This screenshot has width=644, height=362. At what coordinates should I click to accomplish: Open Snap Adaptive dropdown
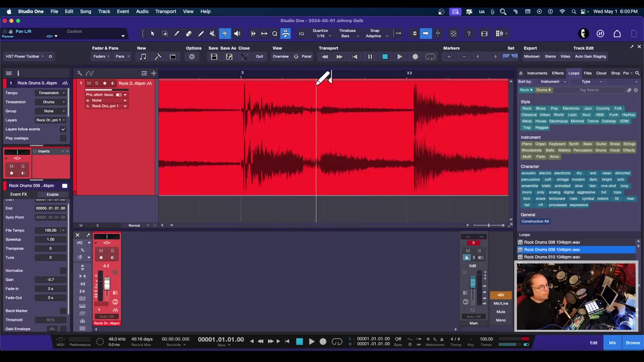coord(376,36)
